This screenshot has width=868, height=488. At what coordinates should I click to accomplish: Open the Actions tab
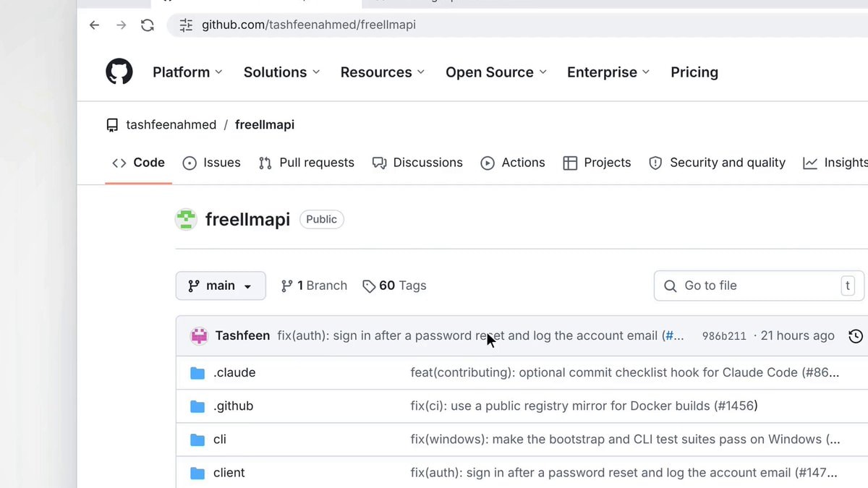click(x=513, y=163)
